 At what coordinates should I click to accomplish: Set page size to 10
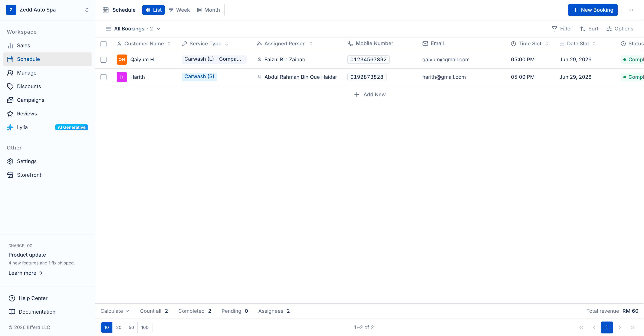pyautogui.click(x=106, y=327)
